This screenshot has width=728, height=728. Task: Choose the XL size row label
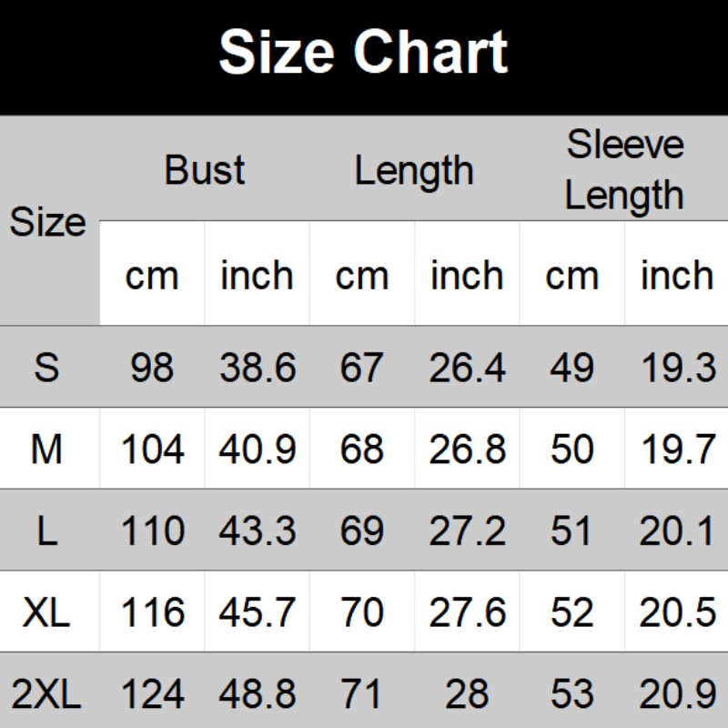[x=47, y=613]
